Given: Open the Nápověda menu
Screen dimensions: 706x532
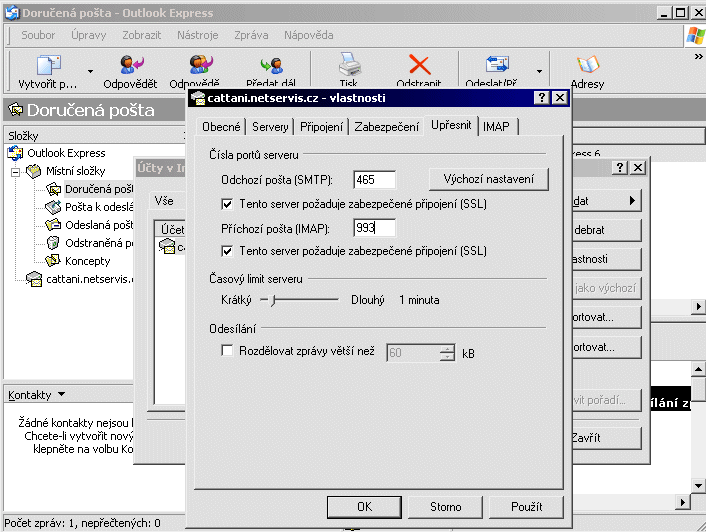Looking at the screenshot, I should coord(309,35).
